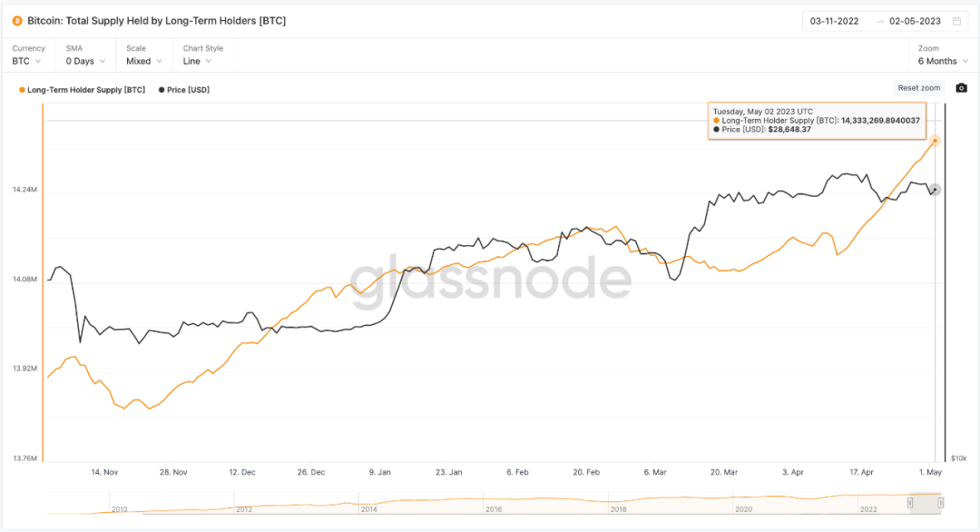
Task: Change Chart Style from Line
Action: click(197, 61)
